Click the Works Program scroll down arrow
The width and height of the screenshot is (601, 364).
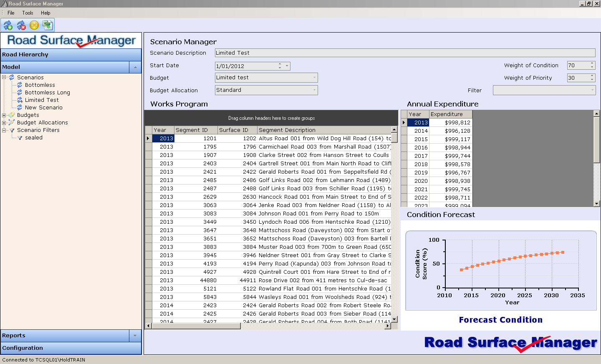click(x=394, y=319)
